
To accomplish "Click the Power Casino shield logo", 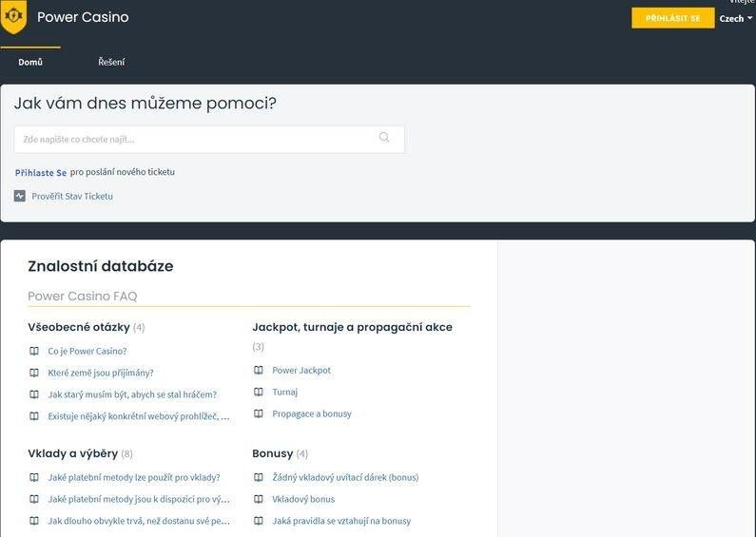I will (13, 17).
